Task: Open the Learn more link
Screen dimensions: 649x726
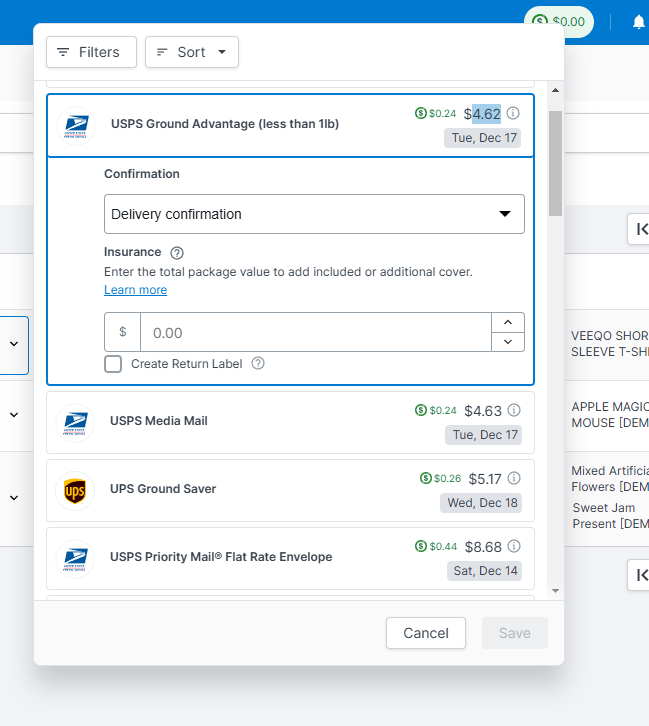Action: (136, 290)
